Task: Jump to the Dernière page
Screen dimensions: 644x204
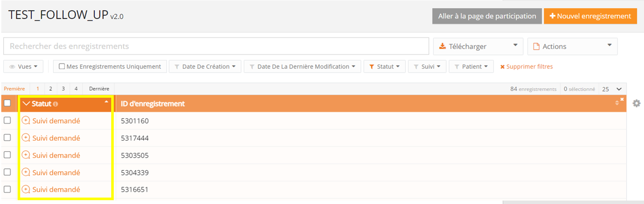Action: 99,89
